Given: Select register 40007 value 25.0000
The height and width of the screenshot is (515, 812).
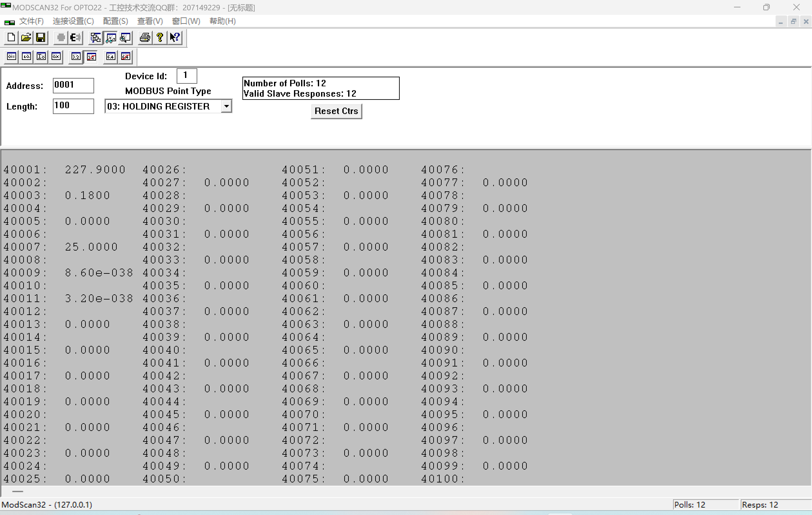Looking at the screenshot, I should pyautogui.click(x=91, y=247).
